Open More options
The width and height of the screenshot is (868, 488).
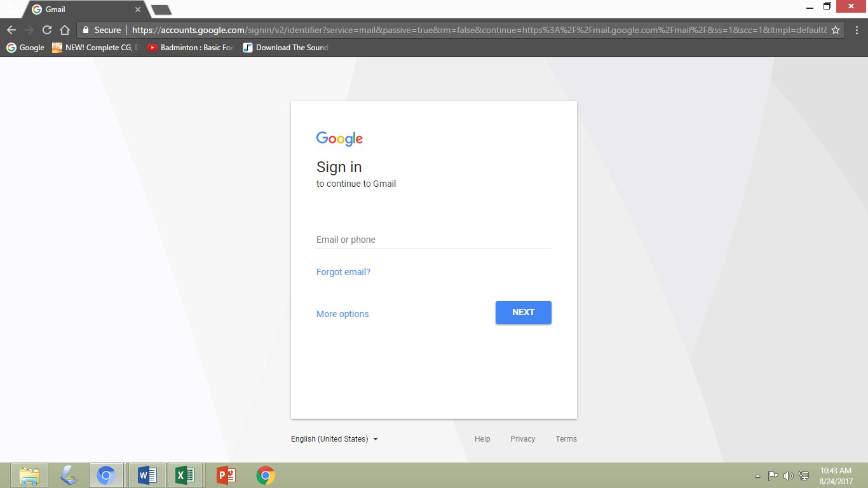point(342,314)
